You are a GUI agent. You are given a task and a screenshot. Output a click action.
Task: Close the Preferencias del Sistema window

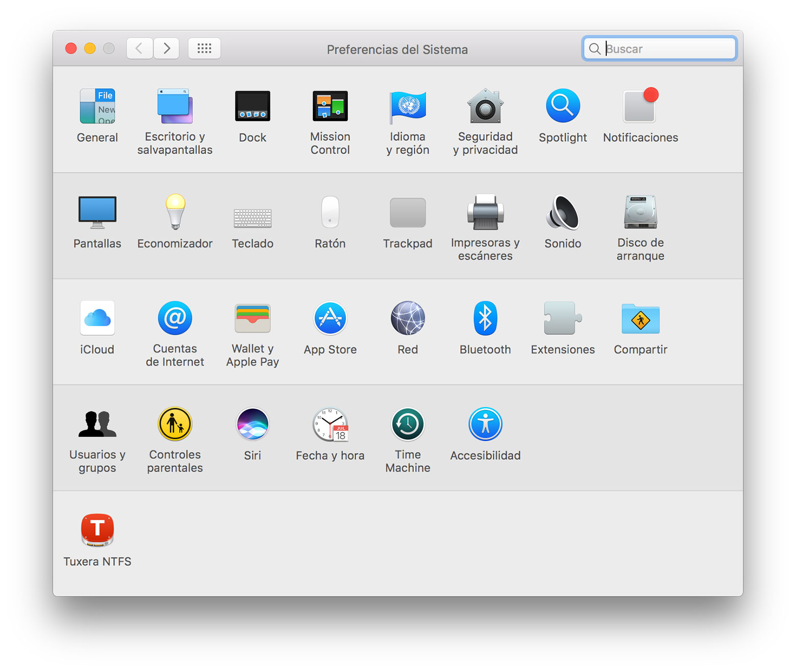[71, 48]
